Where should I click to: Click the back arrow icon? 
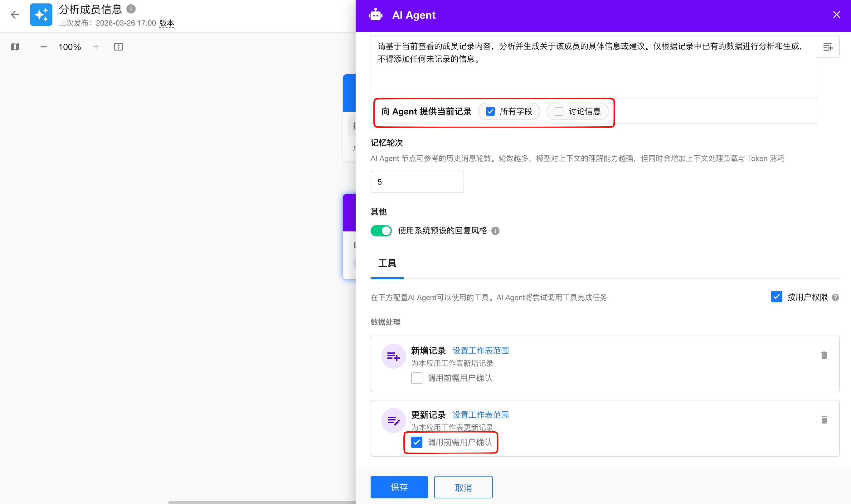15,15
